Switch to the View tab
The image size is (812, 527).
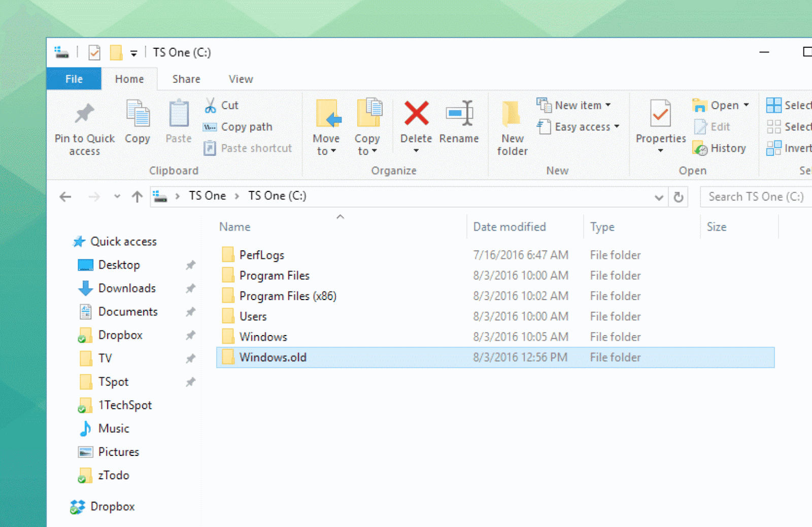240,79
